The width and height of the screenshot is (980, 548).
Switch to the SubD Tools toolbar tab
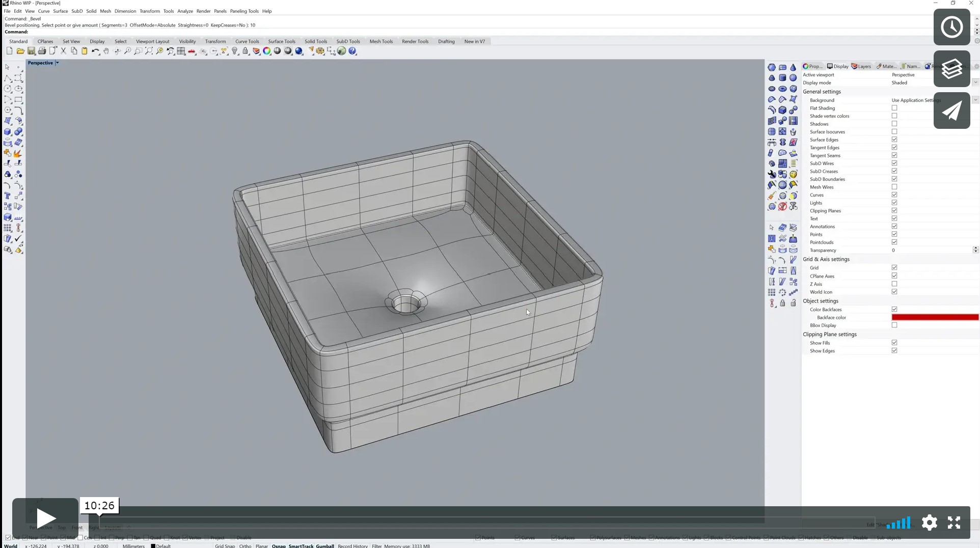click(348, 41)
